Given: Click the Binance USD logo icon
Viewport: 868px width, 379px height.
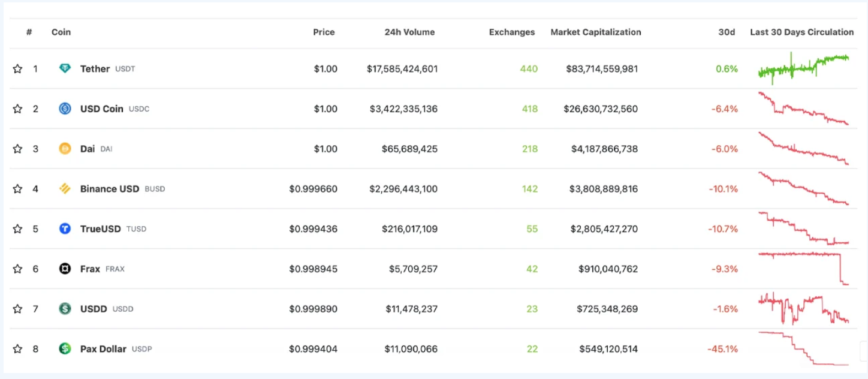Looking at the screenshot, I should point(65,189).
